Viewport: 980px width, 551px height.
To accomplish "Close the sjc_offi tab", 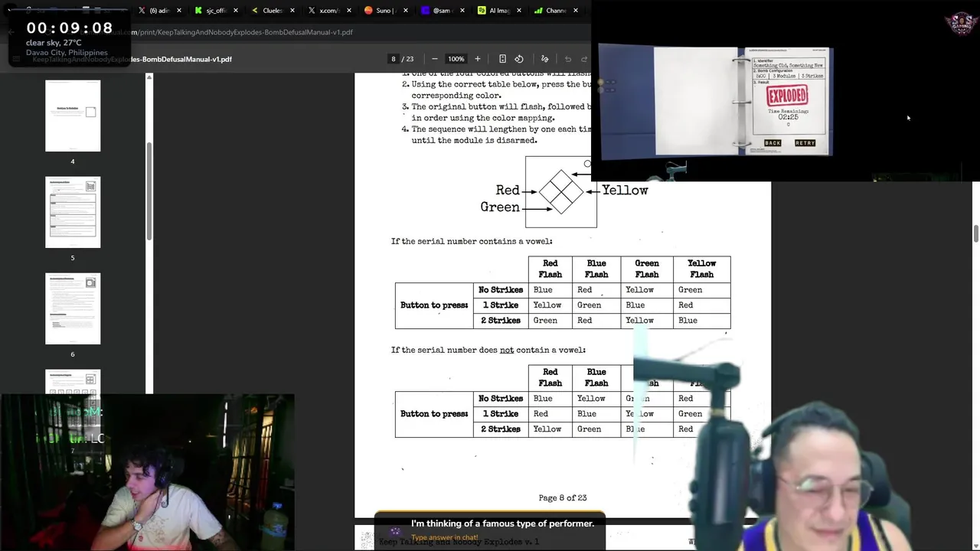I will (236, 11).
